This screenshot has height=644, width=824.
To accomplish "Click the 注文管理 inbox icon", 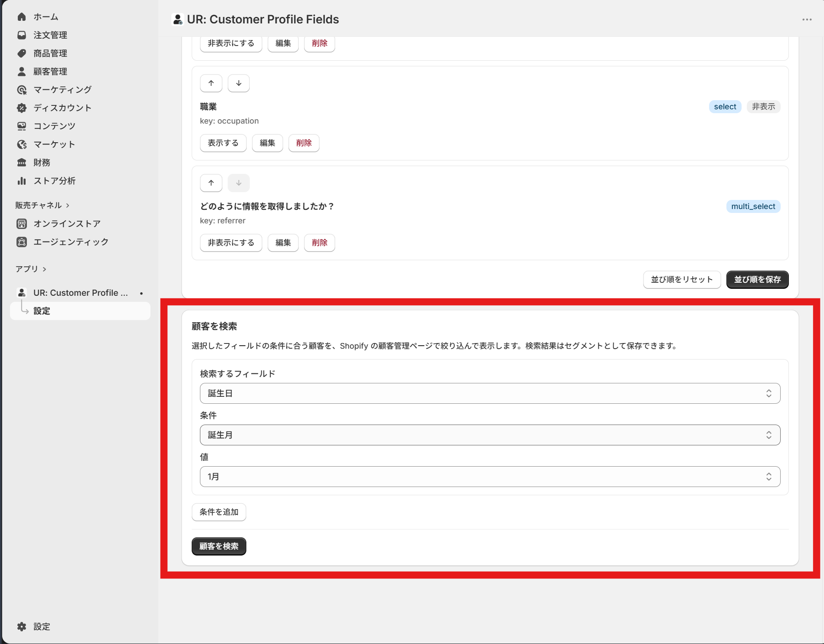I will click(22, 35).
